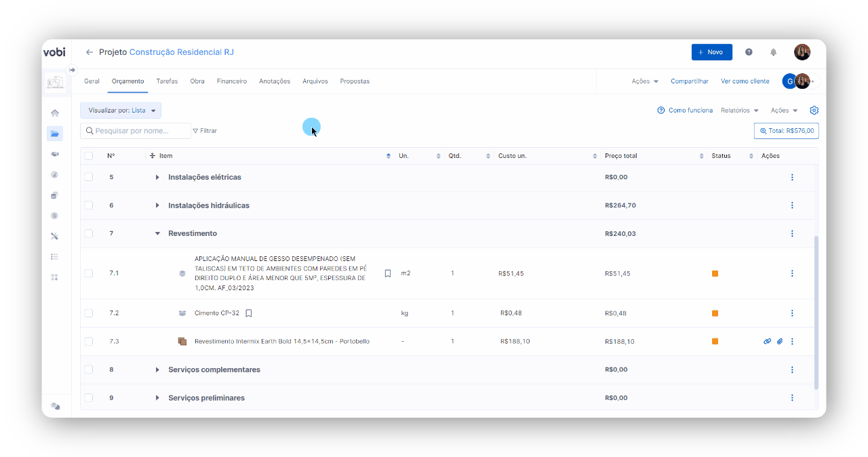Open the home icon in sidebar
The width and height of the screenshot is (868, 457).
click(x=55, y=113)
